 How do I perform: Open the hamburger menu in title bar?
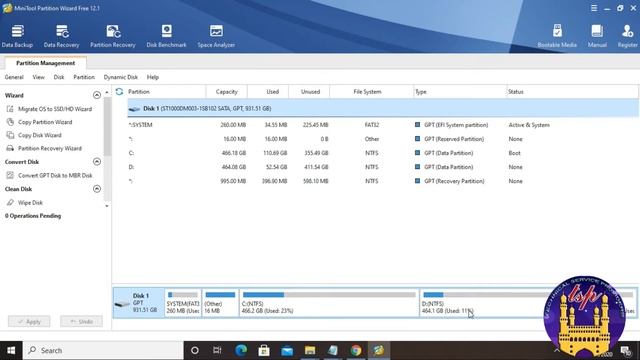tap(594, 8)
